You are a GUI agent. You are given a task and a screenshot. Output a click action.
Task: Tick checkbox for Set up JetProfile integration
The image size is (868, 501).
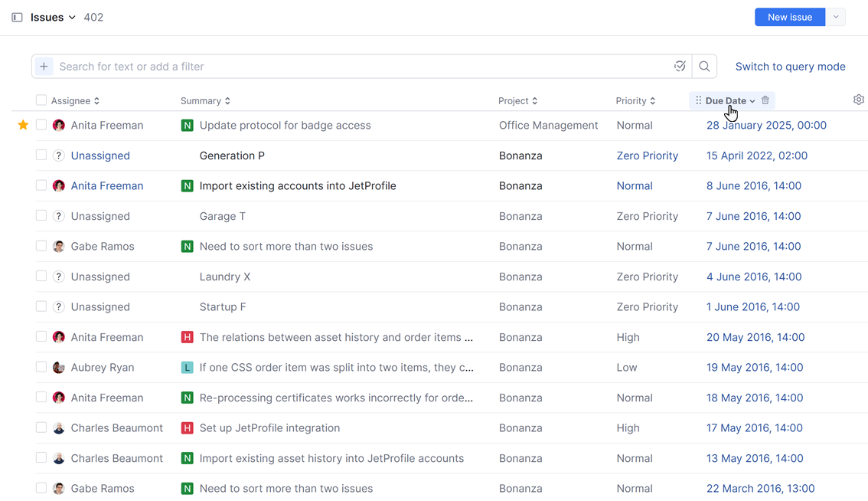[41, 427]
